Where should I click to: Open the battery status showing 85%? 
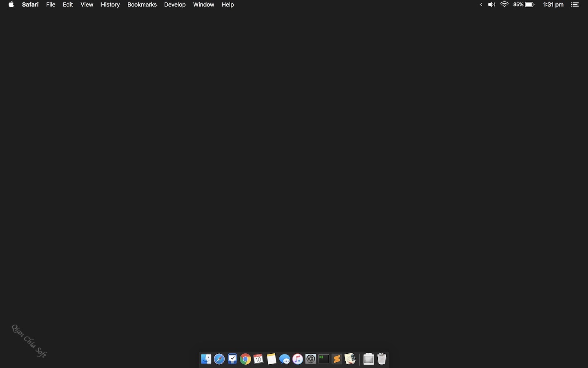tap(524, 4)
